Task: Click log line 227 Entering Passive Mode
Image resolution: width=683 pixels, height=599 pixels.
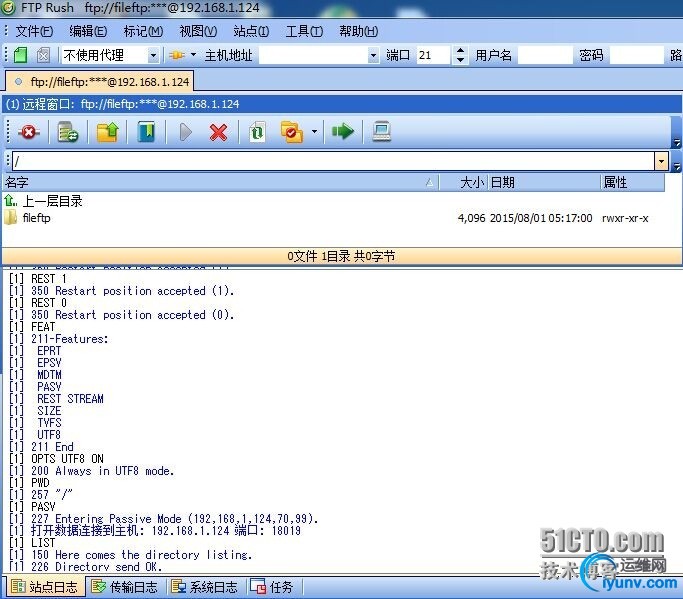Action: coord(163,518)
